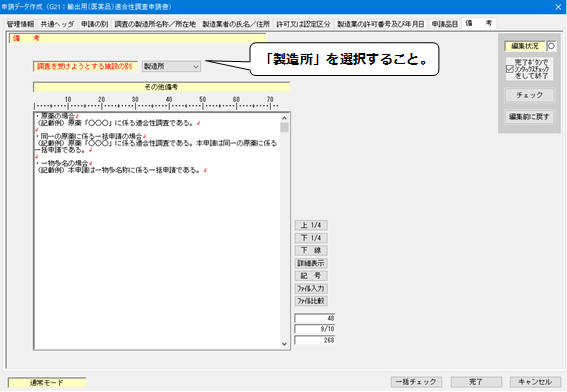Click the 編集状況 label

click(x=525, y=46)
